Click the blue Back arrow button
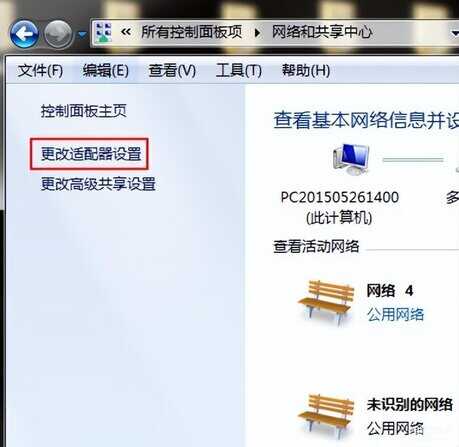The image size is (459, 447). click(x=24, y=34)
